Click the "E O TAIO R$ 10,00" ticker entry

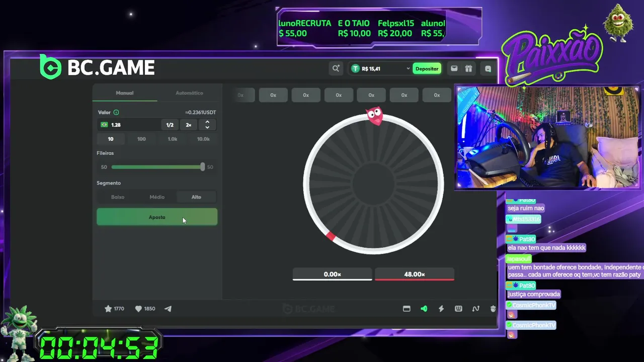point(354,28)
